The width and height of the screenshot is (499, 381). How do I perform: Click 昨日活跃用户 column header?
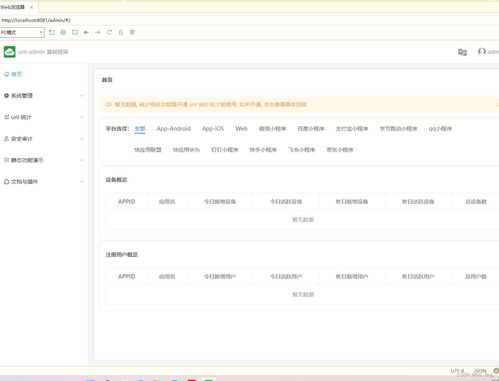pyautogui.click(x=418, y=276)
